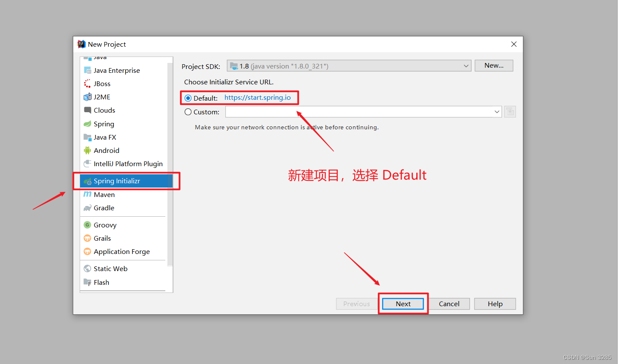Close the New Project dialog
Screen dimensions: 618x364
[514, 44]
